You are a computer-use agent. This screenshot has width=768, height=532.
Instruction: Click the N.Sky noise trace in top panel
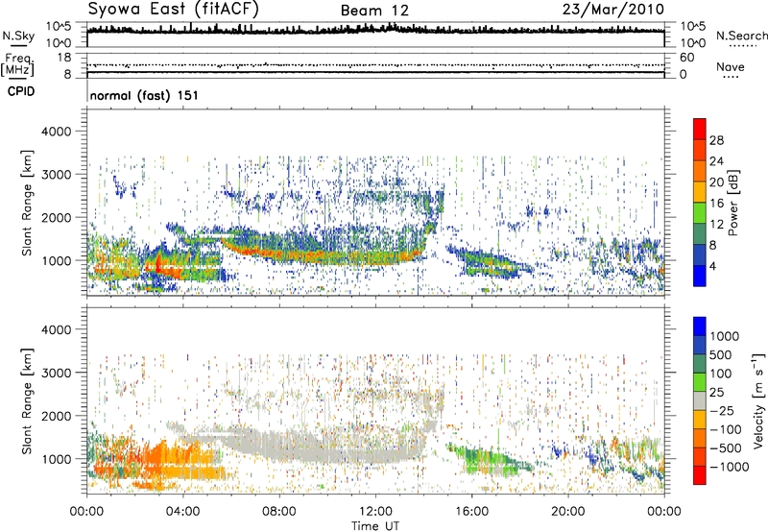(x=375, y=30)
